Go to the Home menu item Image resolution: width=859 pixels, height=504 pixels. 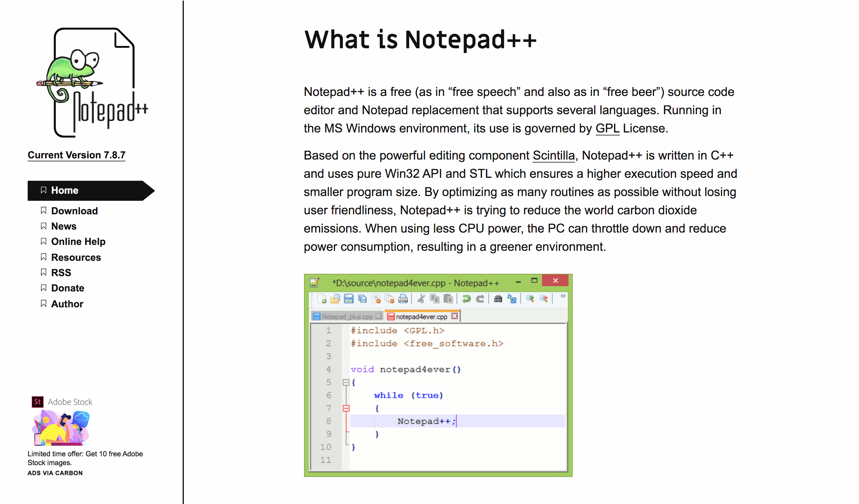(91, 190)
